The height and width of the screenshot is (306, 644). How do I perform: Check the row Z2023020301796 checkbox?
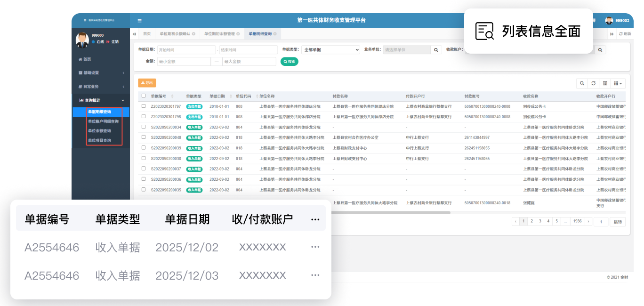point(144,116)
